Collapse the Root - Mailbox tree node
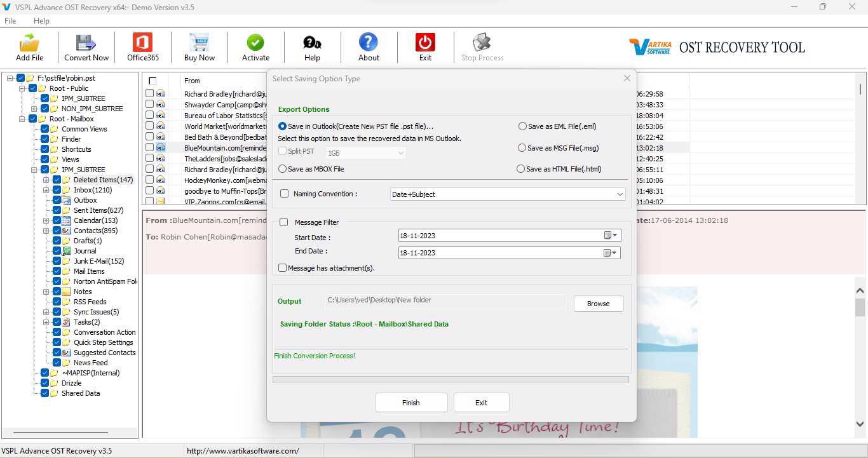 pos(22,119)
